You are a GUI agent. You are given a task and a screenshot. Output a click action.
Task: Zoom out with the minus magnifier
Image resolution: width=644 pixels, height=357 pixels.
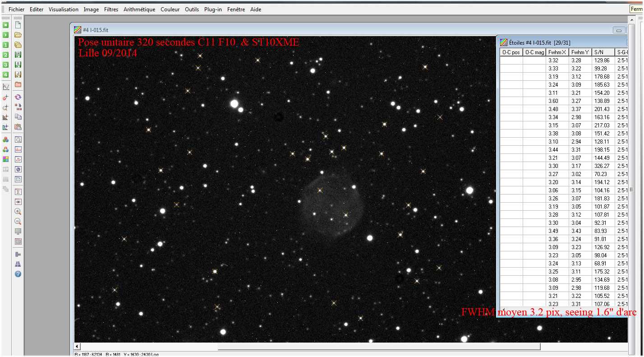coord(18,222)
